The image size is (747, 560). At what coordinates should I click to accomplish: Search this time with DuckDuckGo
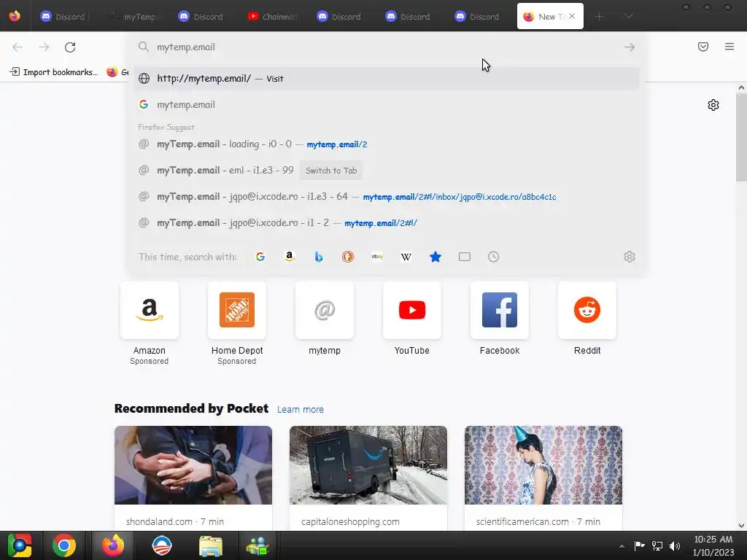348,257
